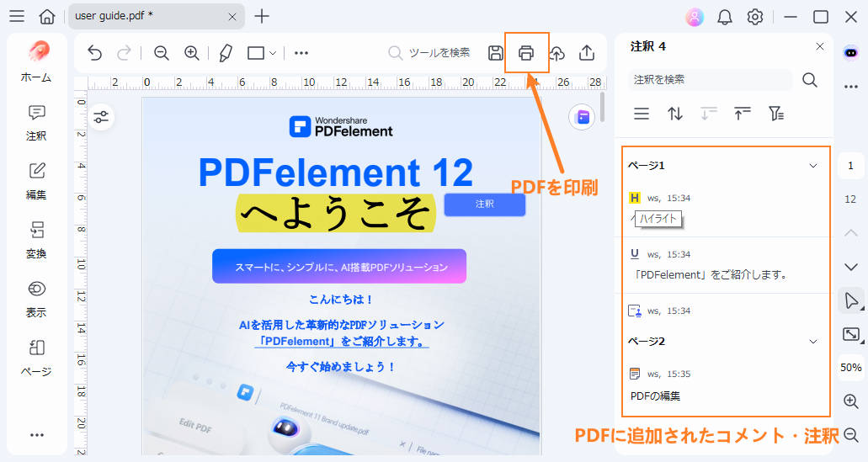Zoom out from the right sidebar
Viewport: 868px width, 462px height.
coord(851,435)
